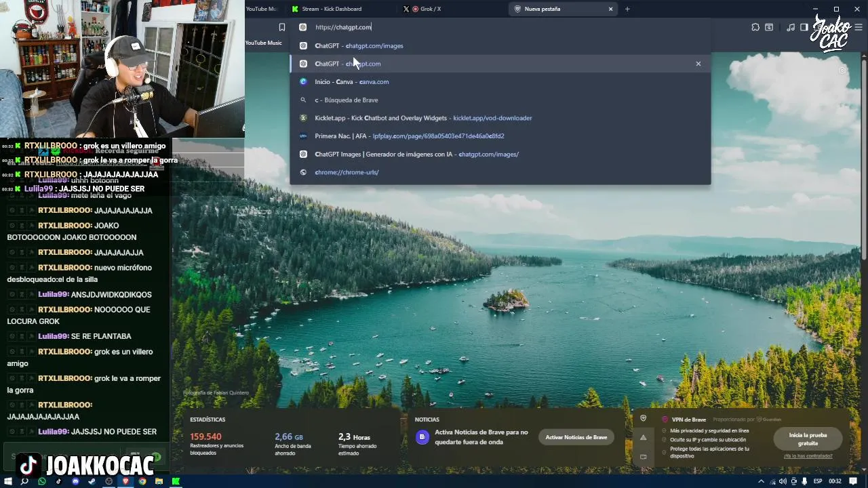868x488 pixels.
Task: Open the clock showing 00:32
Action: tap(835, 481)
